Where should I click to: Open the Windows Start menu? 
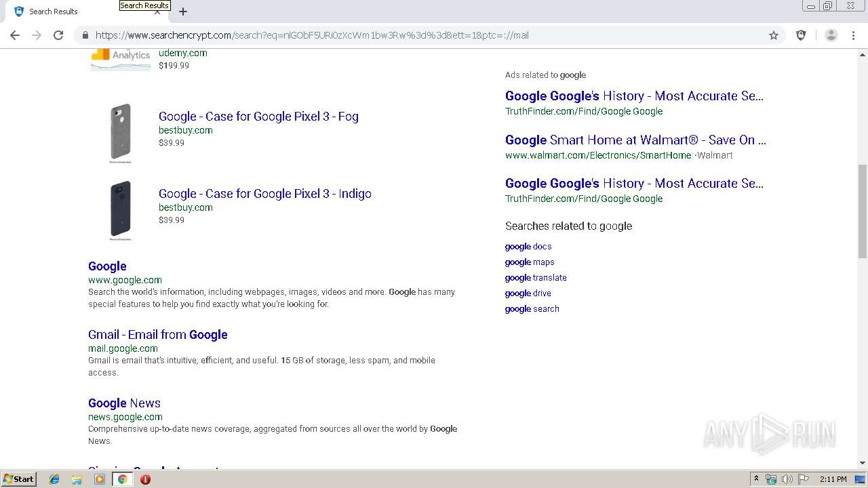point(18,479)
